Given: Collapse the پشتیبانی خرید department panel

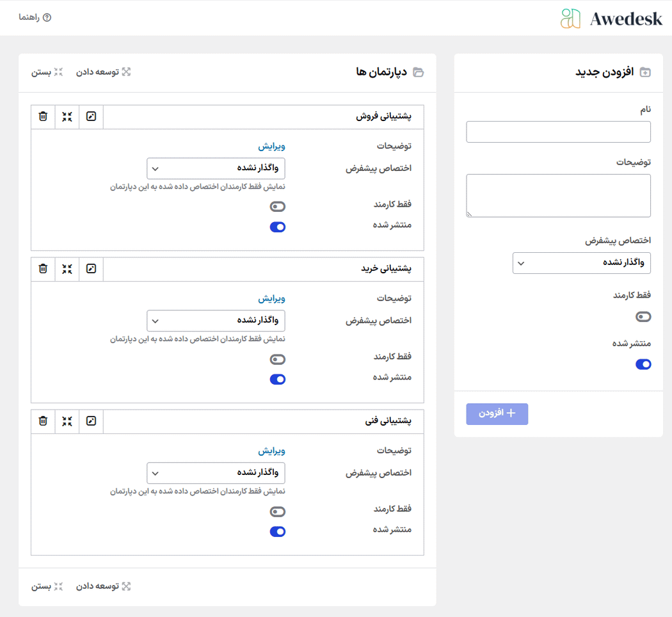Looking at the screenshot, I should click(67, 269).
